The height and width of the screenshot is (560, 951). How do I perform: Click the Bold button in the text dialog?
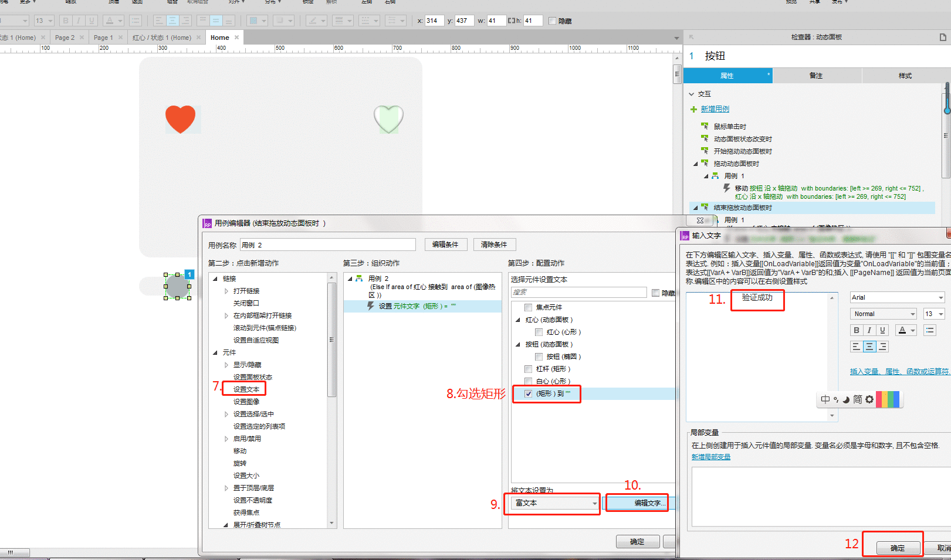coord(857,330)
